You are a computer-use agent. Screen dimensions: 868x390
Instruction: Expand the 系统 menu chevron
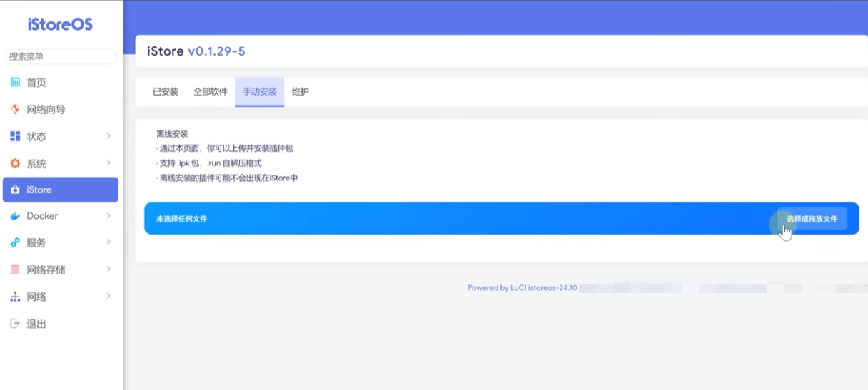[x=108, y=163]
